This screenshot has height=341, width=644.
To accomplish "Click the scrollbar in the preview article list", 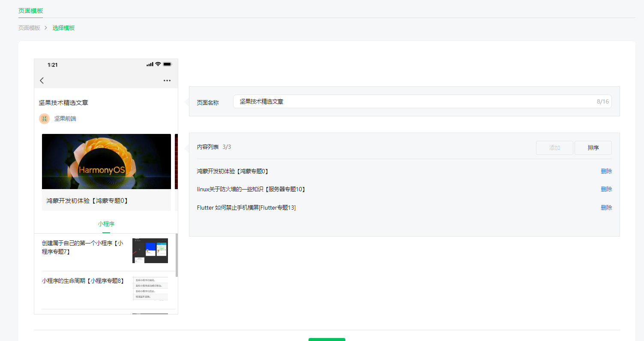I will tap(176, 252).
